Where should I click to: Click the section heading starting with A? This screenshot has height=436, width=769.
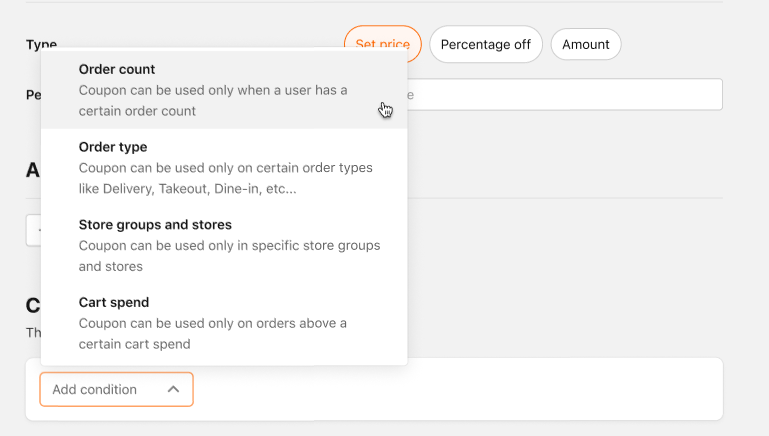click(x=32, y=170)
